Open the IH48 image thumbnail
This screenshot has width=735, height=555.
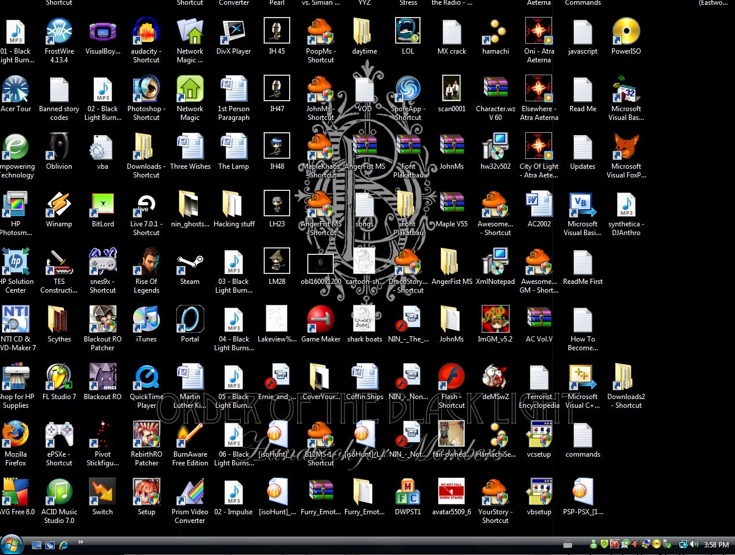click(x=277, y=146)
